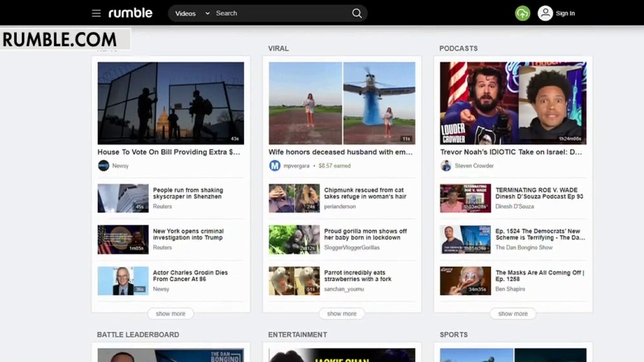
Task: Open the Sports featured video thumbnail
Action: tap(513, 355)
